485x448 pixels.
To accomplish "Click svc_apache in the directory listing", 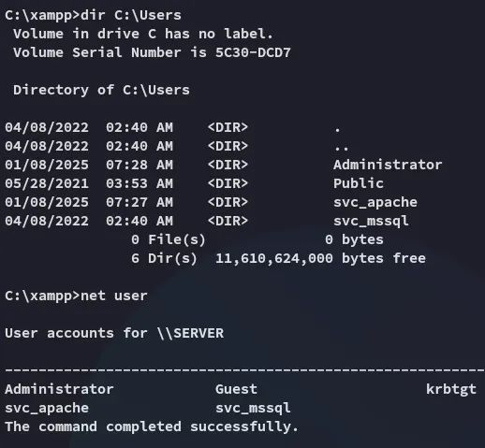I will pyautogui.click(x=375, y=203).
